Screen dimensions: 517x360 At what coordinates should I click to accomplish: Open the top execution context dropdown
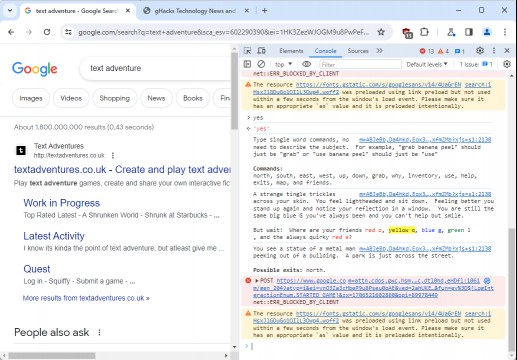pyautogui.click(x=283, y=64)
